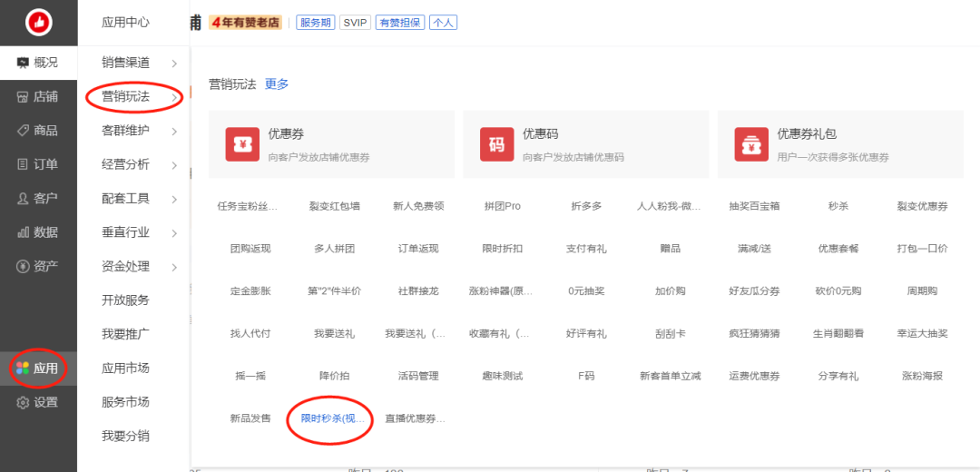Open 刮刮卡 marketing tool
This screenshot has width=980, height=472.
coord(671,334)
